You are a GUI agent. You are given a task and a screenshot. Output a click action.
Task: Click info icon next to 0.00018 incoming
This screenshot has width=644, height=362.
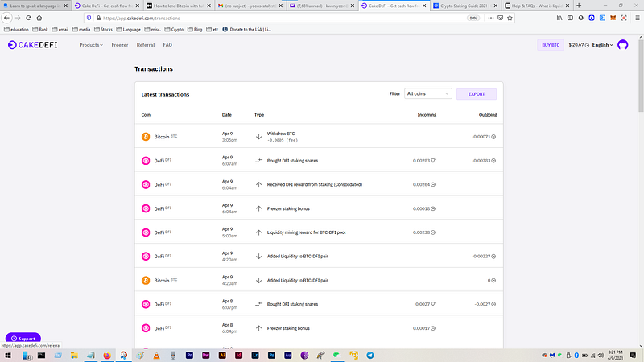coord(433,208)
